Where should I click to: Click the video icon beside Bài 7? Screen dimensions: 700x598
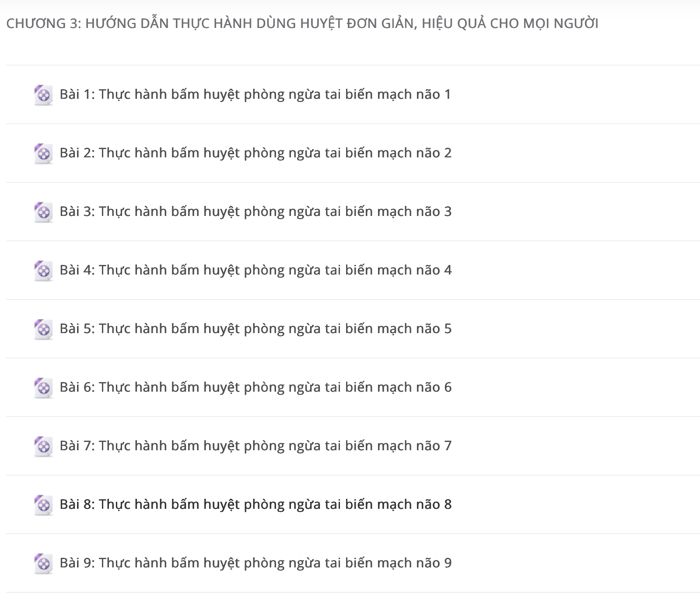[x=43, y=446]
